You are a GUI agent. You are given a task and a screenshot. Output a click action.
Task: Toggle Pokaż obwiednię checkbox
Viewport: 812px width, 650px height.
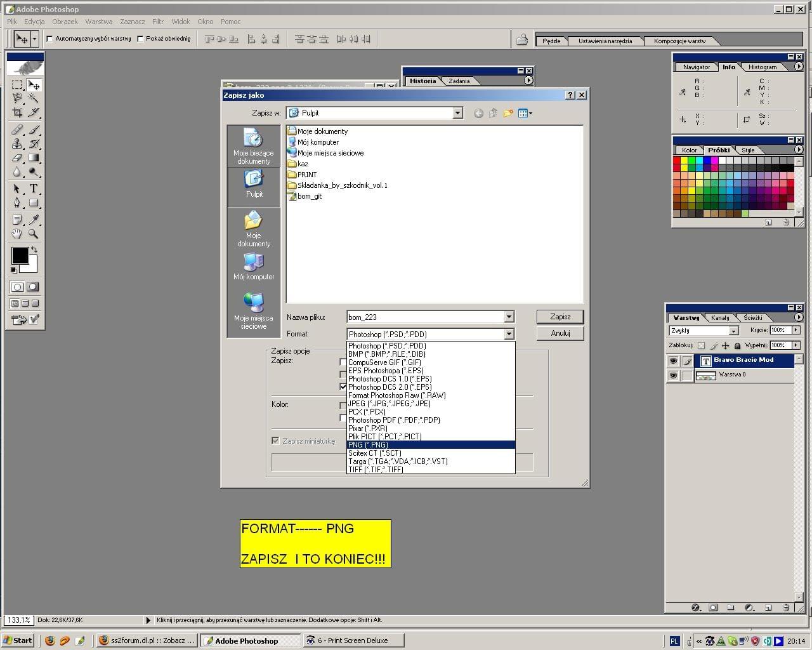[140, 39]
